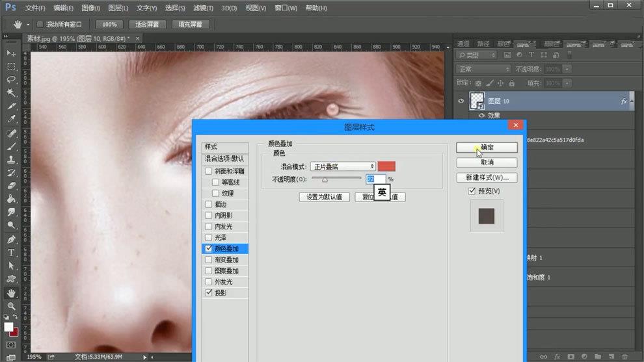Select the Zoom tool in toolbar
Viewport: 644px width, 362px height.
coord(11,306)
